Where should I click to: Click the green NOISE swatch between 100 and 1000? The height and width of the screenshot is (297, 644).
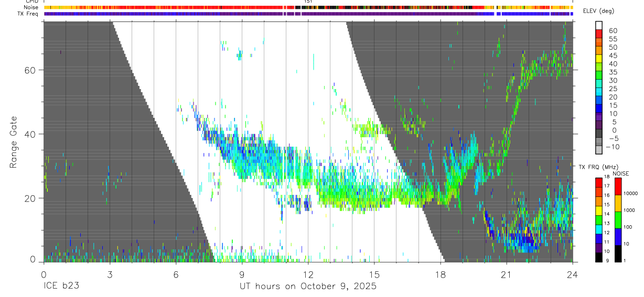pyautogui.click(x=618, y=220)
